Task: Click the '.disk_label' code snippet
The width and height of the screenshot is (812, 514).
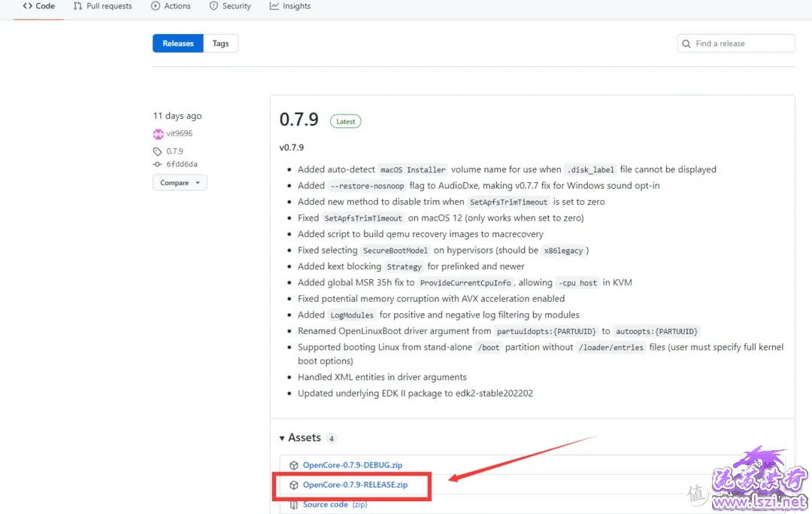Action: 590,170
